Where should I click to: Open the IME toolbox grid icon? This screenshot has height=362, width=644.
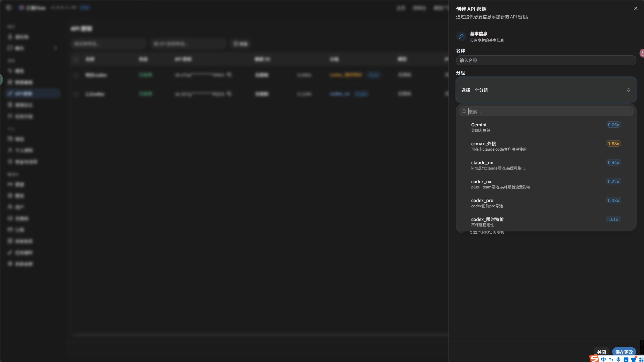click(x=641, y=359)
